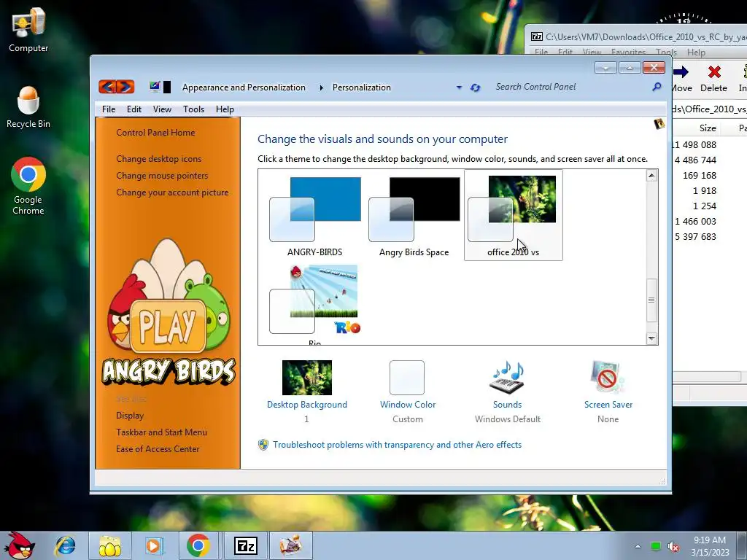Click Appearance and Personalization breadcrumb
Viewport: 747px width, 560px height.
click(x=244, y=87)
